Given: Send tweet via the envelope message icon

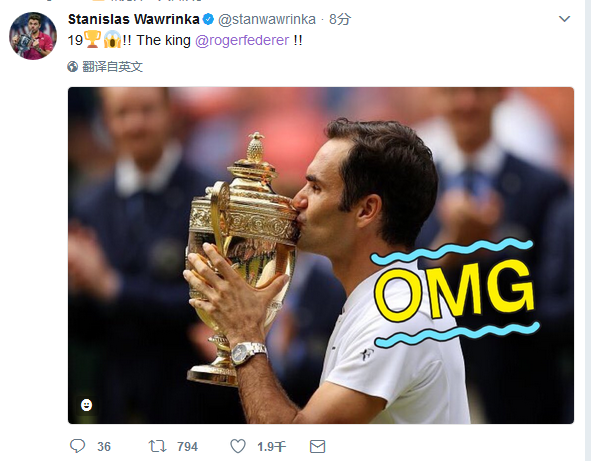Looking at the screenshot, I should [317, 447].
